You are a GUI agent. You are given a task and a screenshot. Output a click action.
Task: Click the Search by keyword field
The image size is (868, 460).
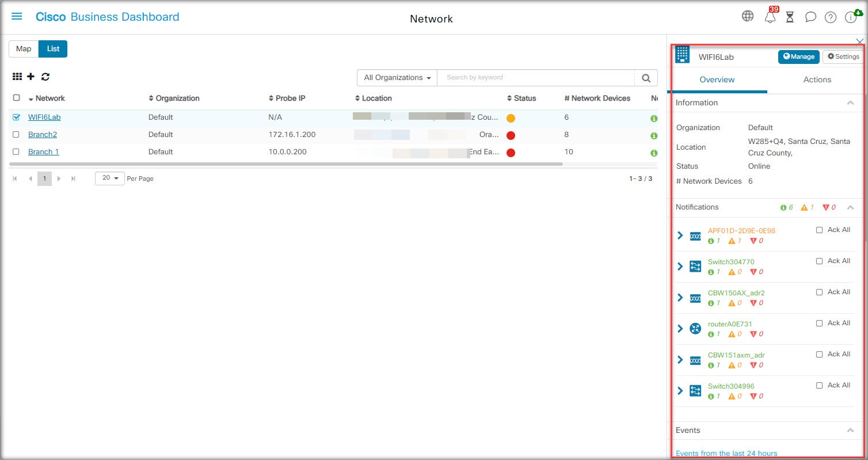536,78
